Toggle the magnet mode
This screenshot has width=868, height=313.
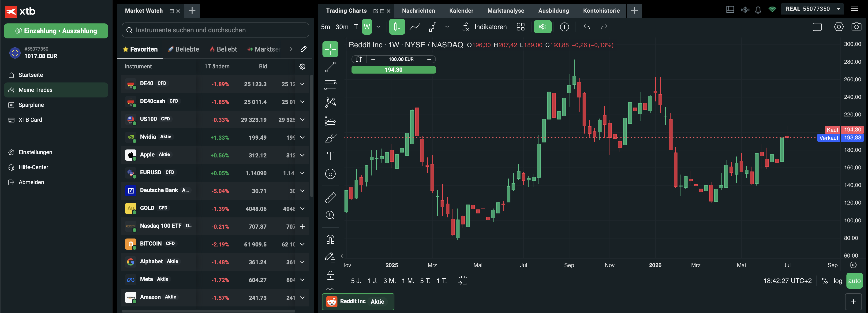coord(330,239)
